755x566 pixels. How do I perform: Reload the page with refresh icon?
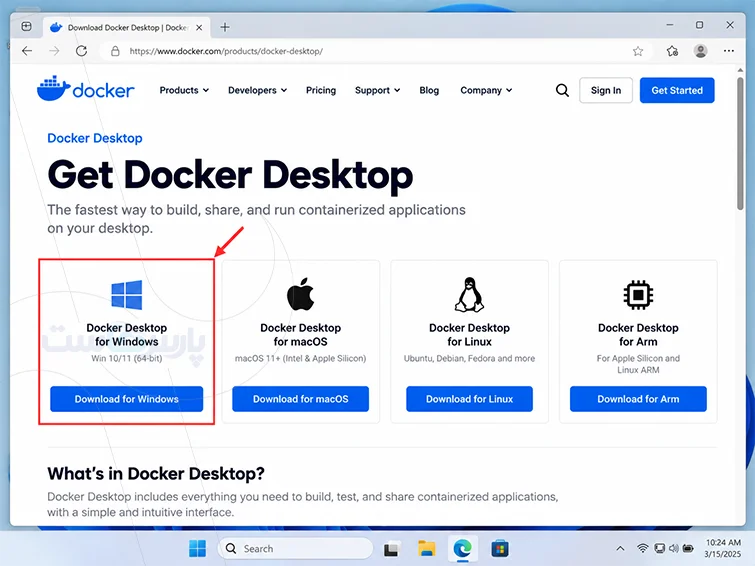coord(81,51)
